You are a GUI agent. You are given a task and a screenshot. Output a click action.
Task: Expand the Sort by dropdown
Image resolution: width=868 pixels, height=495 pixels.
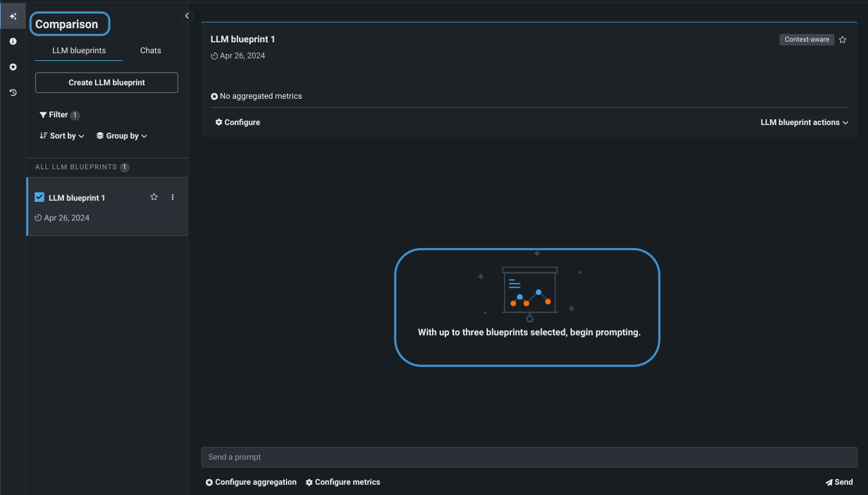[x=62, y=136]
